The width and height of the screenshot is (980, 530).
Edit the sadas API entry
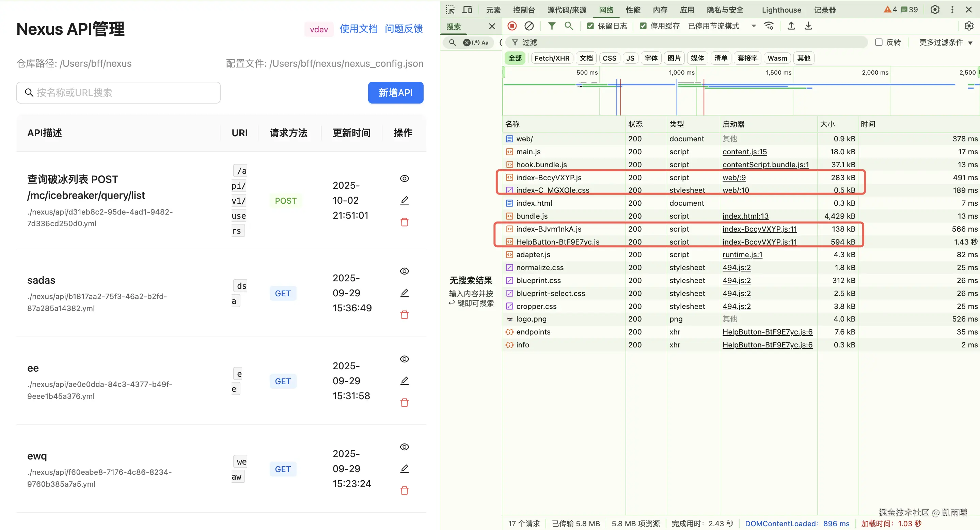[x=405, y=293]
